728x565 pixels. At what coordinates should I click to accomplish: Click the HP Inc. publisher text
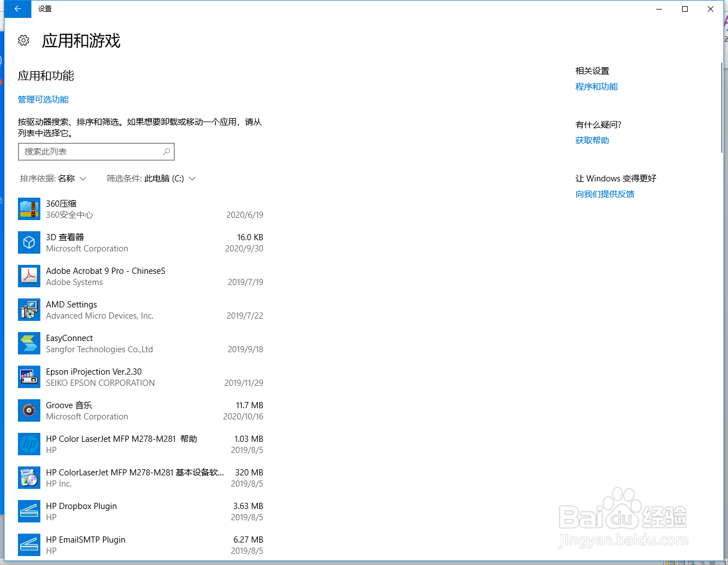coord(59,484)
